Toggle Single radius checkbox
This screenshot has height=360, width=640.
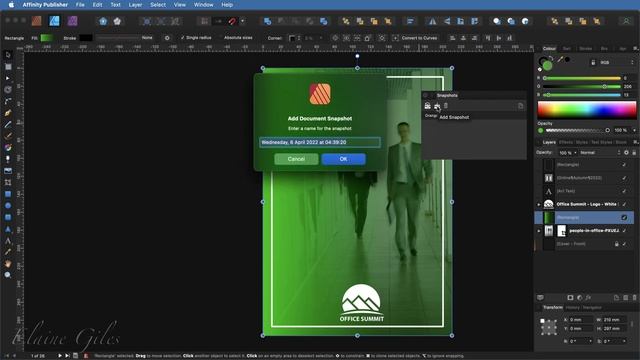click(196, 38)
